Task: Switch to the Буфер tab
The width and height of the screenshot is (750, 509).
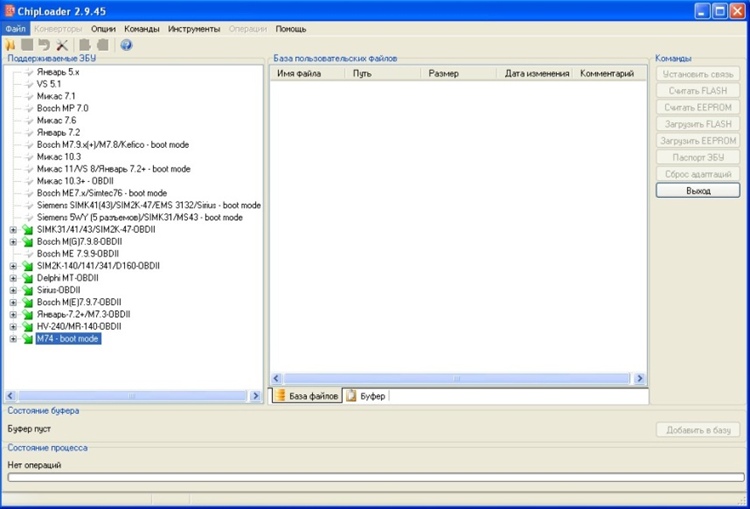Action: pyautogui.click(x=366, y=396)
